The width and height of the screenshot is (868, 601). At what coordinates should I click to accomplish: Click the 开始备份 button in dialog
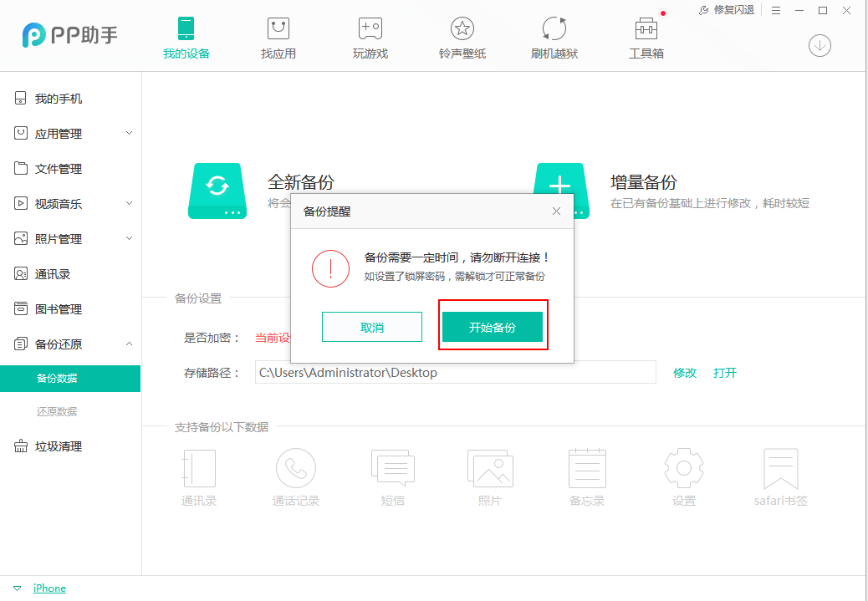[493, 326]
